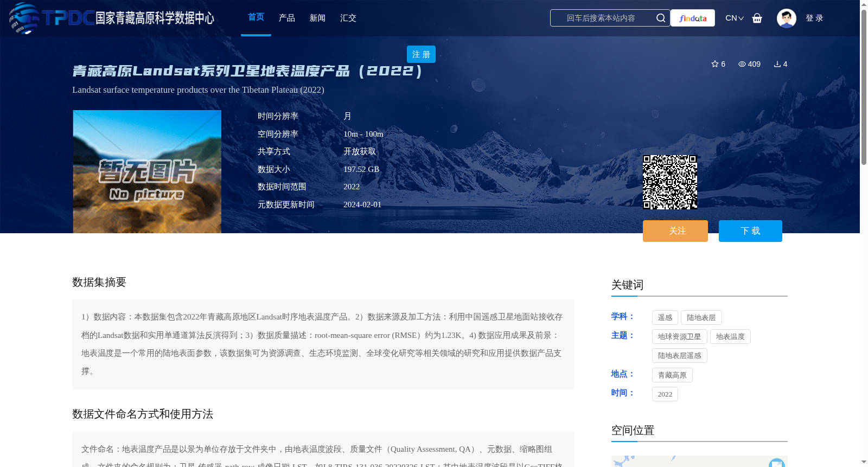Screen dimensions: 868x467
Task: Click the 10m - 100m resolution value
Action: pos(363,134)
